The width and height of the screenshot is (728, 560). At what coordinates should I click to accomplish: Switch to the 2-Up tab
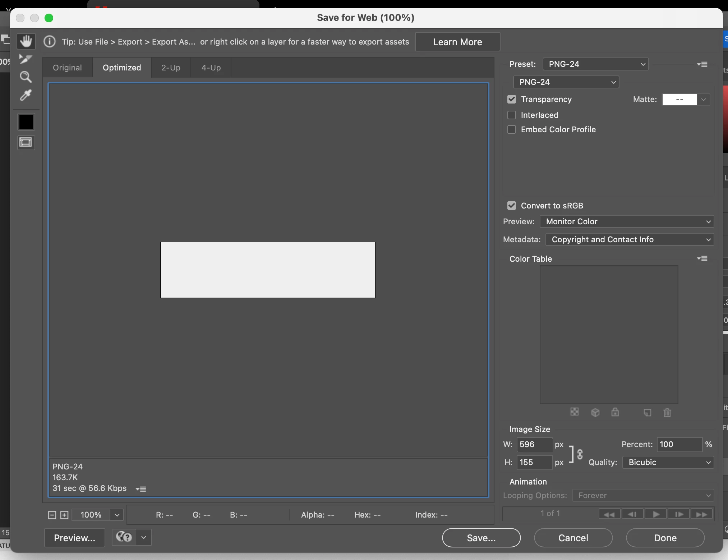pyautogui.click(x=171, y=68)
